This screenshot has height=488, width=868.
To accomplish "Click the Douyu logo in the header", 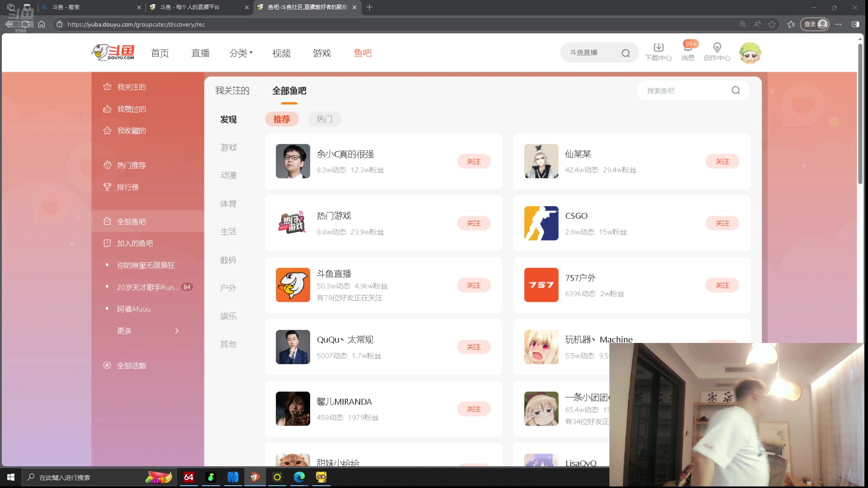I will tap(113, 52).
